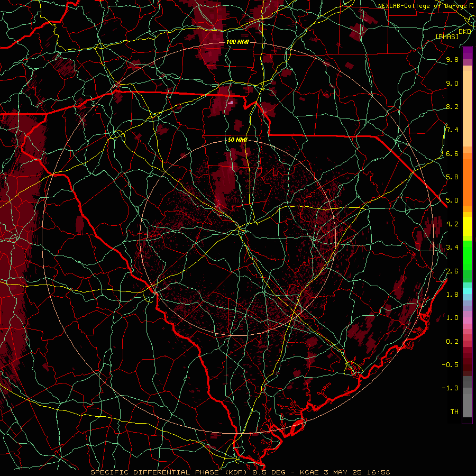Click the 8.2 value on the color scale
Screen dimensions: 476x476
452,106
